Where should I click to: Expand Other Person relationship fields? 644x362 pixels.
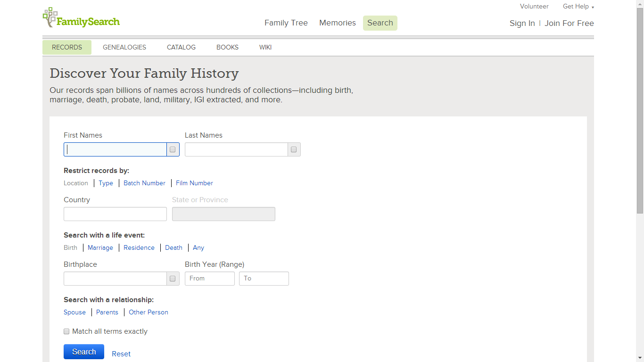149,312
